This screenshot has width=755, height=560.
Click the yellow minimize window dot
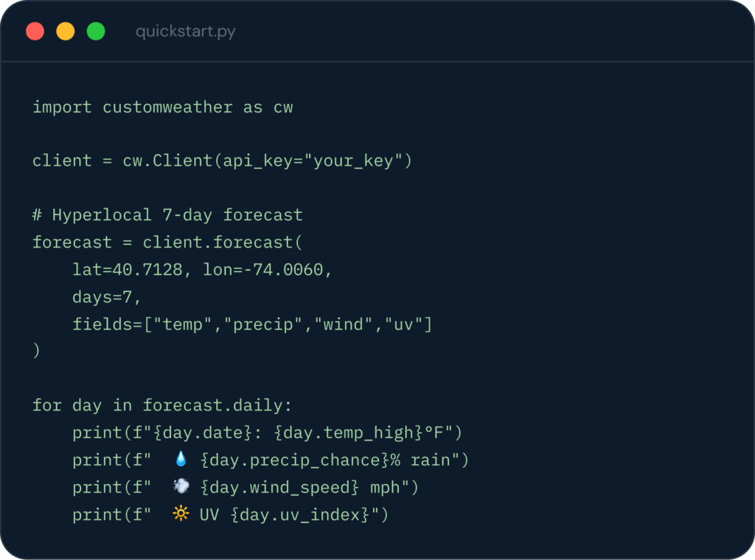[x=66, y=31]
